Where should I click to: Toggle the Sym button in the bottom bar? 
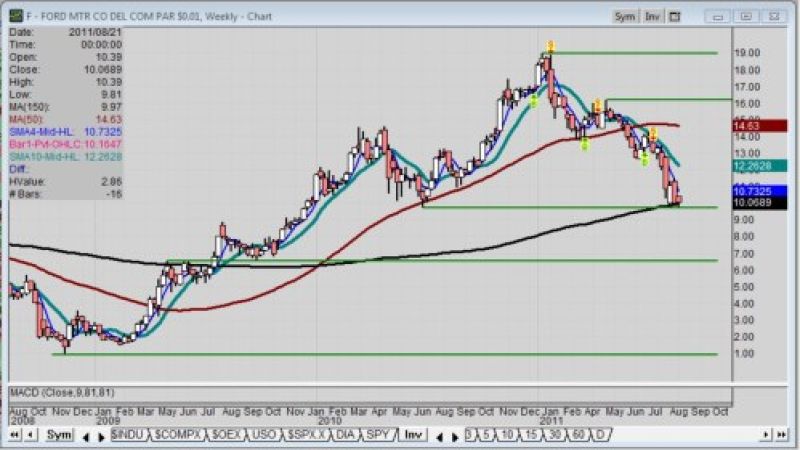[60, 436]
